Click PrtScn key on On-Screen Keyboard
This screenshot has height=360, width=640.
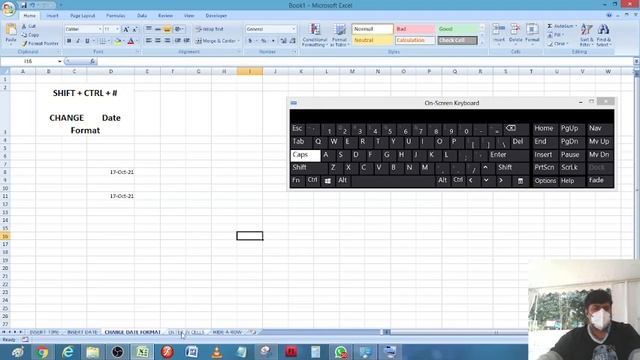click(x=544, y=168)
